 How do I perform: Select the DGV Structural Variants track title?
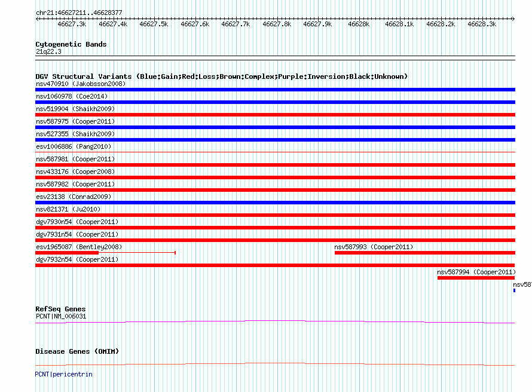click(222, 76)
